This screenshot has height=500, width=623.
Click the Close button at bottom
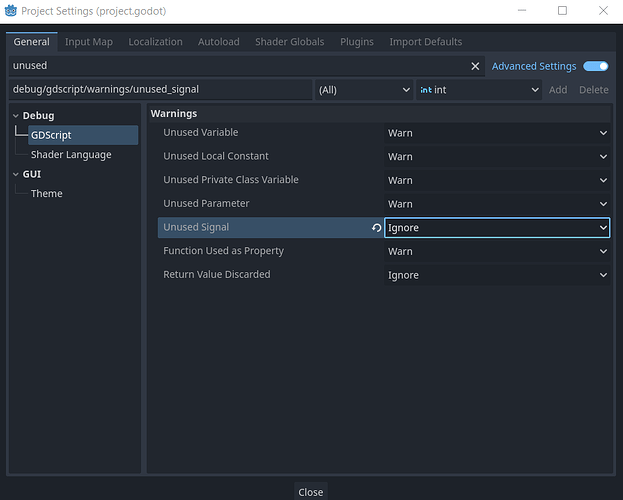coord(311,492)
